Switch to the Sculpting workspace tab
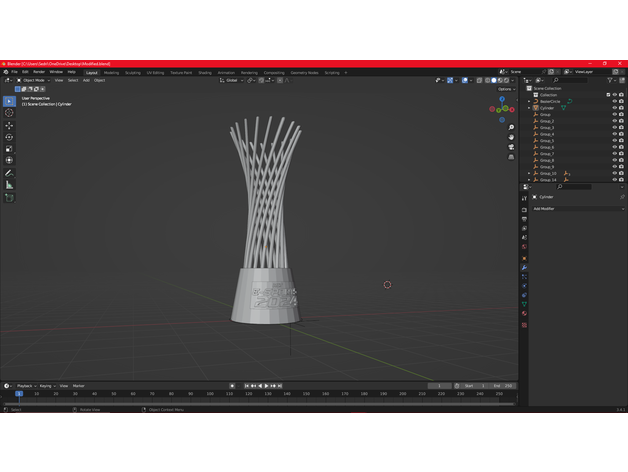The width and height of the screenshot is (628, 472). click(132, 72)
